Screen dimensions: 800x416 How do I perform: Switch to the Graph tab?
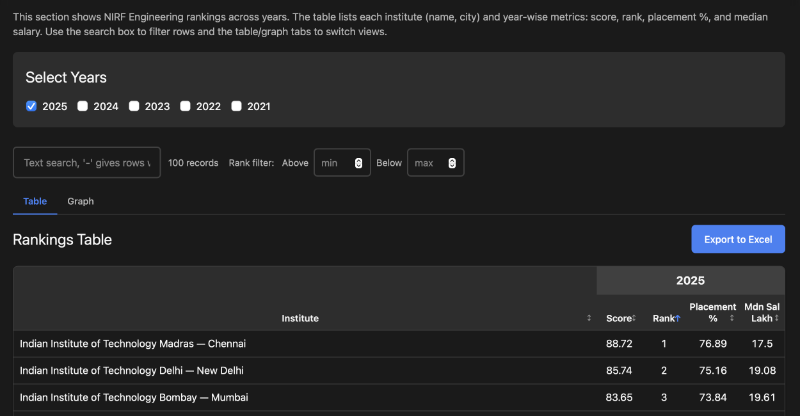[80, 201]
